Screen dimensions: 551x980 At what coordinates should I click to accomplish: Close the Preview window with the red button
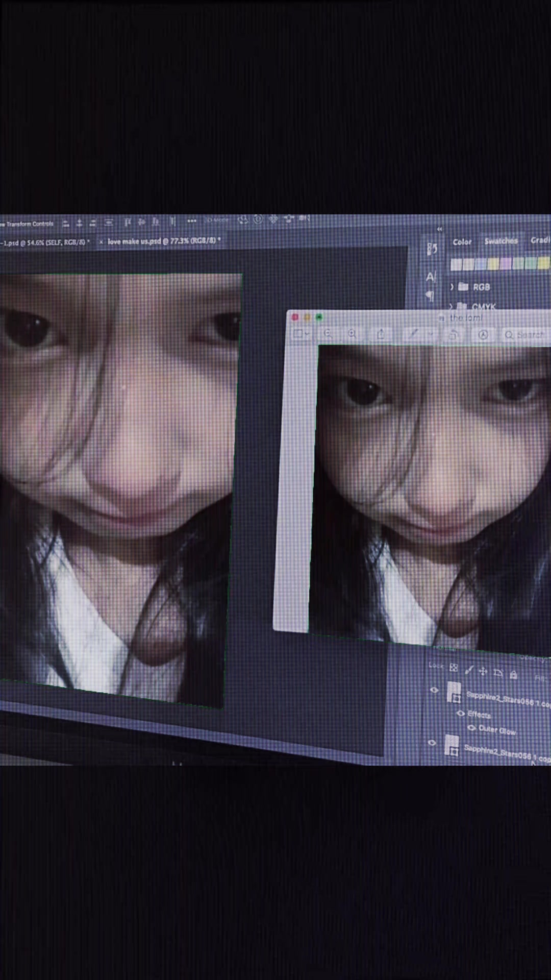(295, 317)
